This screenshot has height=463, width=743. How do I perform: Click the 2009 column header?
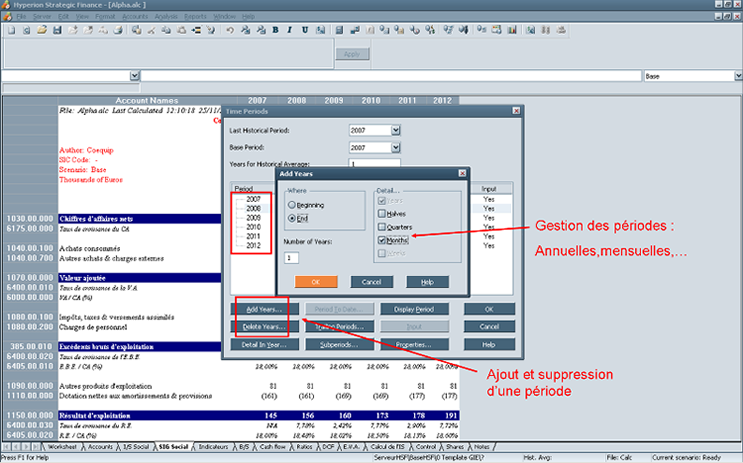[334, 100]
